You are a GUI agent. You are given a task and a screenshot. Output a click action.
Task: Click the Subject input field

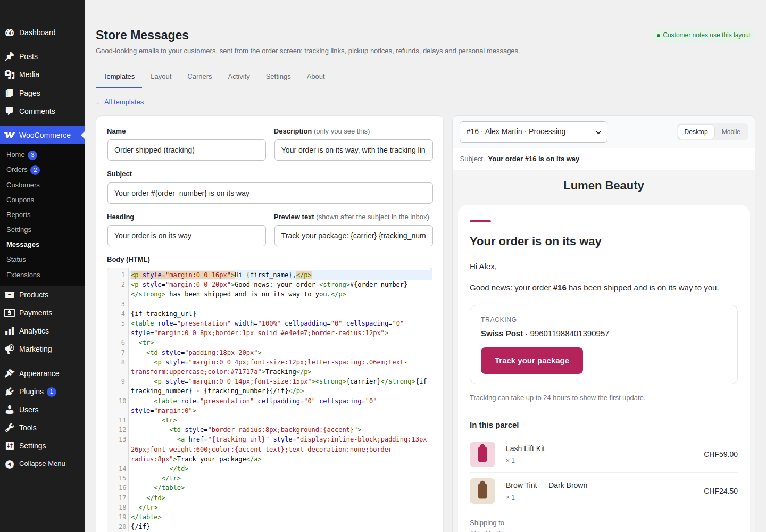click(x=270, y=193)
